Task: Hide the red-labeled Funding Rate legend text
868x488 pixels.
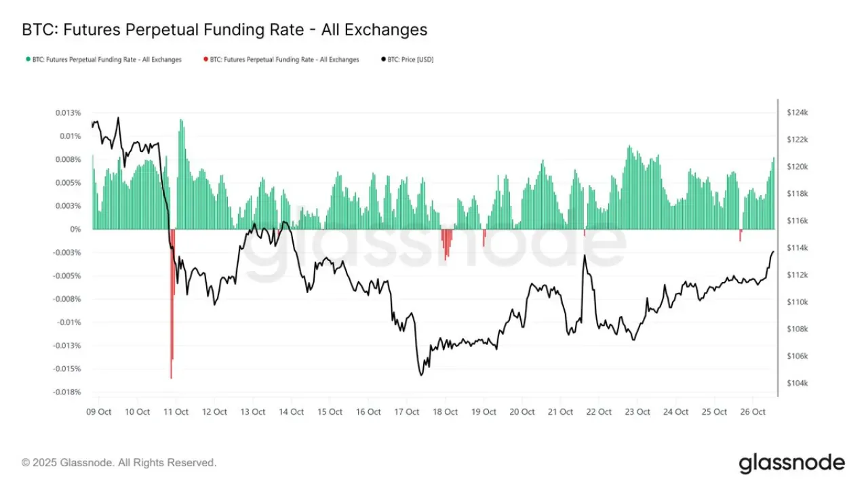Action: tap(285, 60)
